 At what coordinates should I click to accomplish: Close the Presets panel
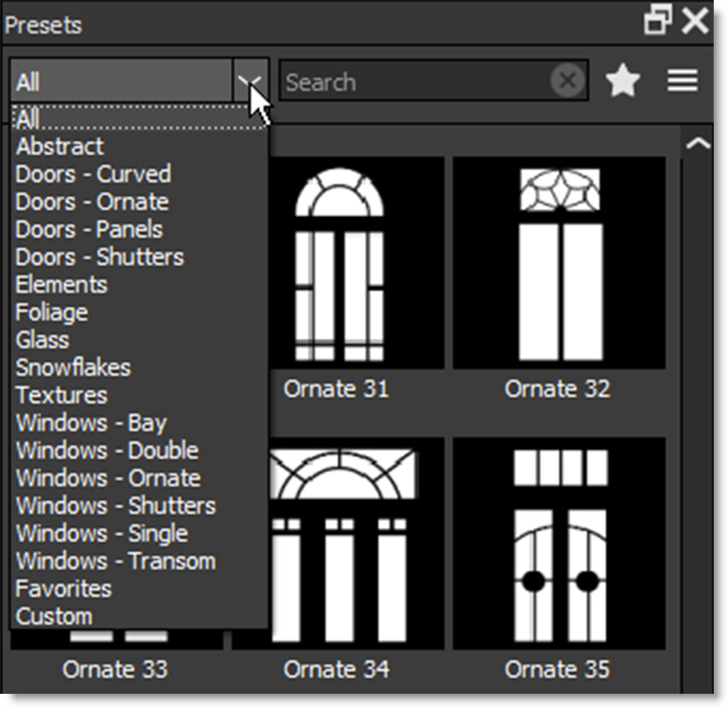click(x=695, y=22)
